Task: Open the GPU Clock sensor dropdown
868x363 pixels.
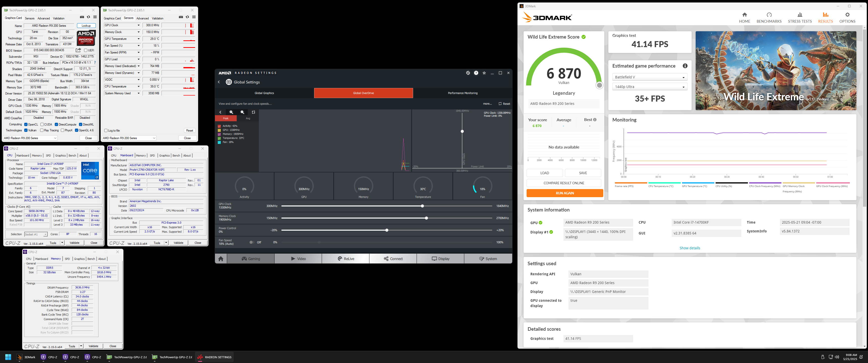Action: coord(138,25)
